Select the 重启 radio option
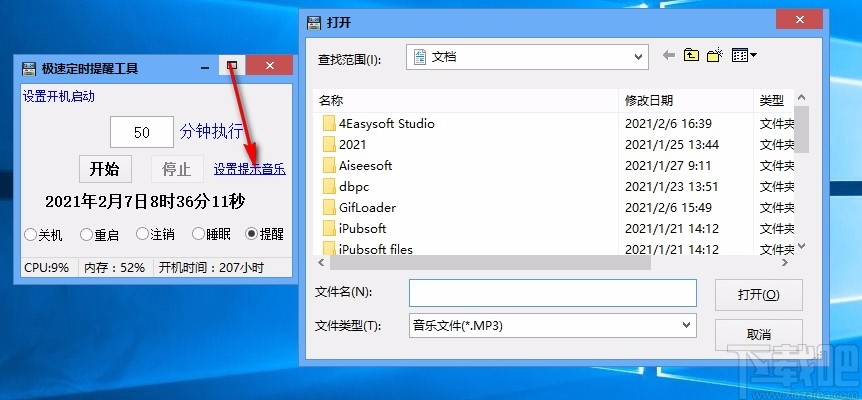Screen dimensions: 862x400 (99, 235)
